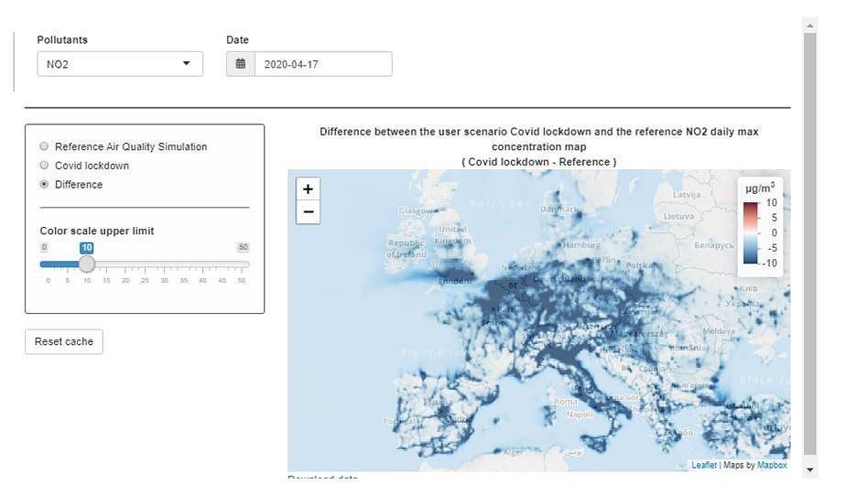Click the vertical scrollbar thumb
The width and height of the screenshot is (868, 495).
click(809, 242)
